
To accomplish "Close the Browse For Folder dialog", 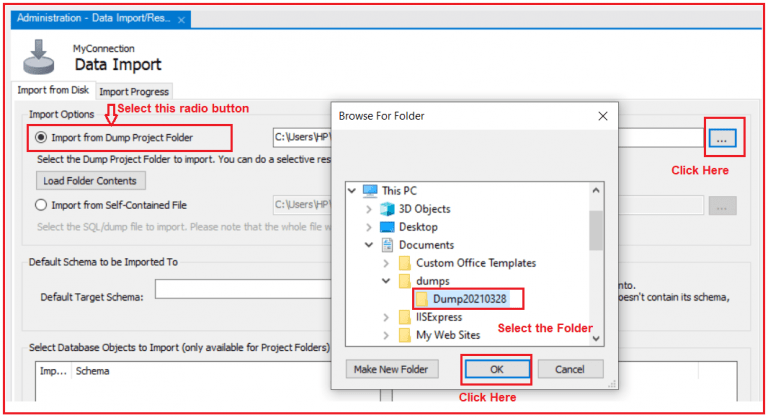I will click(601, 116).
